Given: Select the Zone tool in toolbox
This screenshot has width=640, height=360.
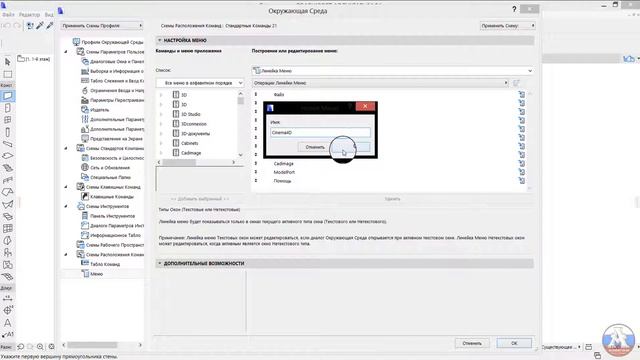Looking at the screenshot, I should (7, 265).
